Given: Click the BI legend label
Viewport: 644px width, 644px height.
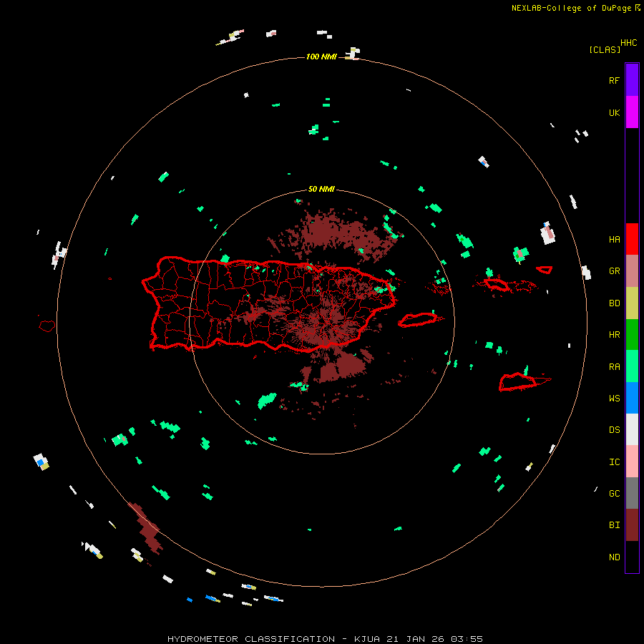Looking at the screenshot, I should tap(614, 525).
